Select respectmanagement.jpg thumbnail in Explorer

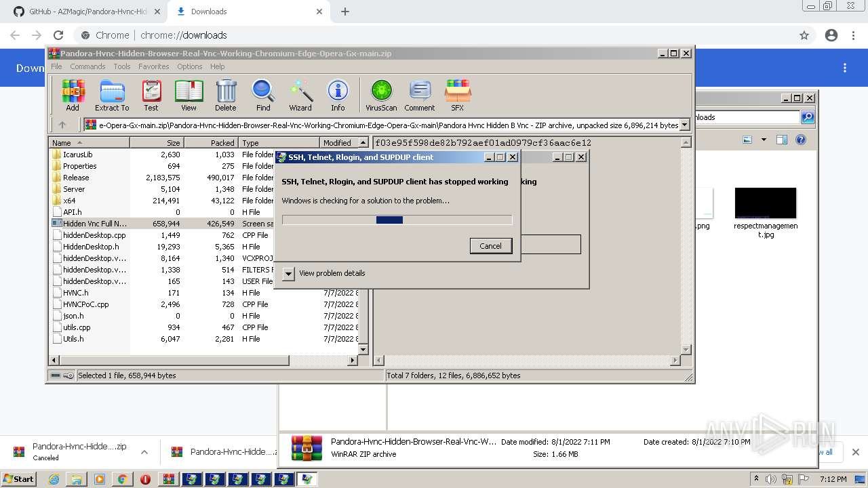point(766,213)
